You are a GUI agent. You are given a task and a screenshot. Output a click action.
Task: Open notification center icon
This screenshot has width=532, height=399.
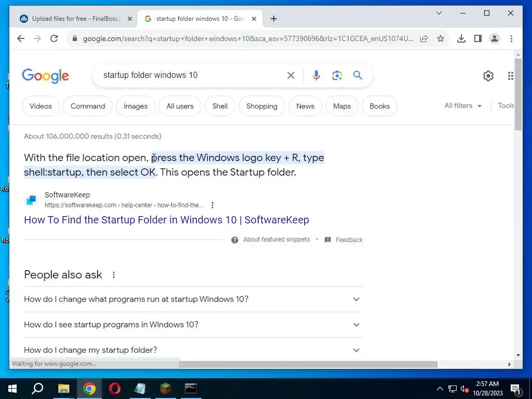pyautogui.click(x=515, y=389)
